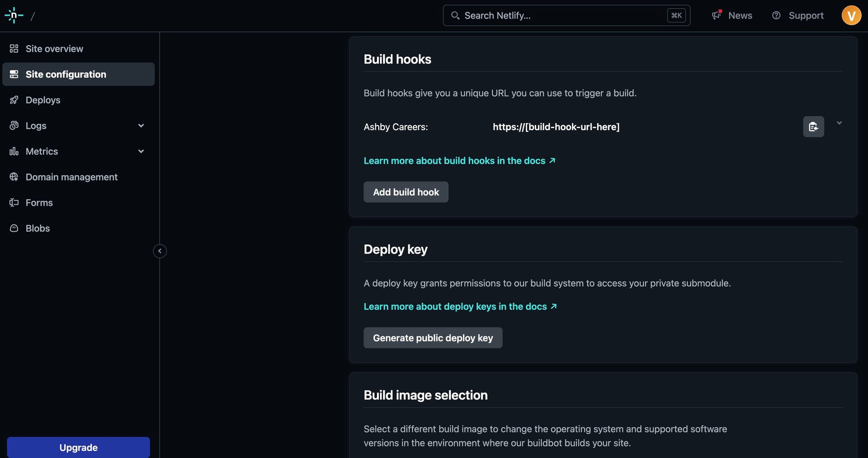
Task: Select the Forms icon
Action: pos(14,202)
